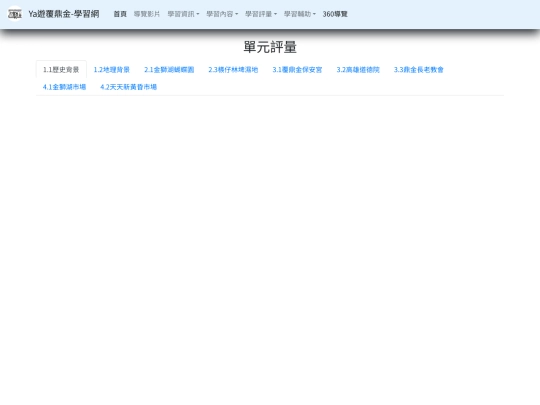Click the 單元評量 page heading
The height and width of the screenshot is (405, 540).
tap(270, 47)
